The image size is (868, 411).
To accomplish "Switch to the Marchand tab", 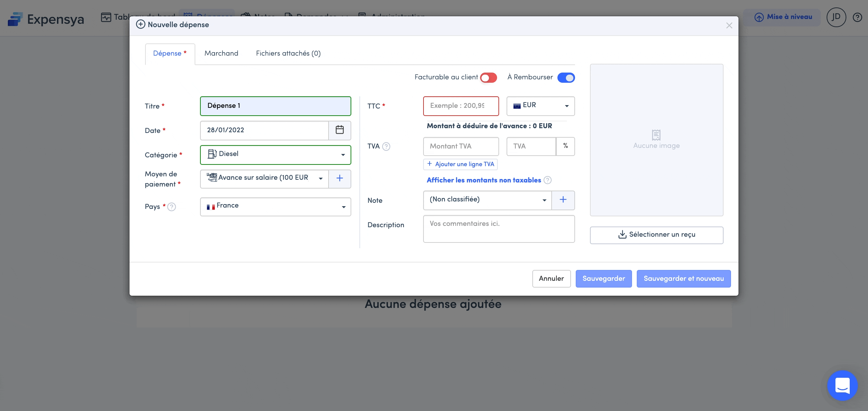I will pos(221,54).
